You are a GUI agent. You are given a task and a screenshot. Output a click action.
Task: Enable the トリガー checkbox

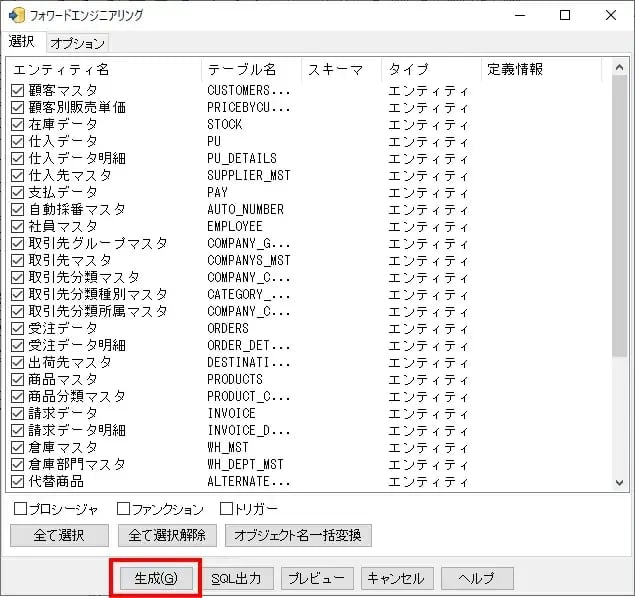(226, 509)
